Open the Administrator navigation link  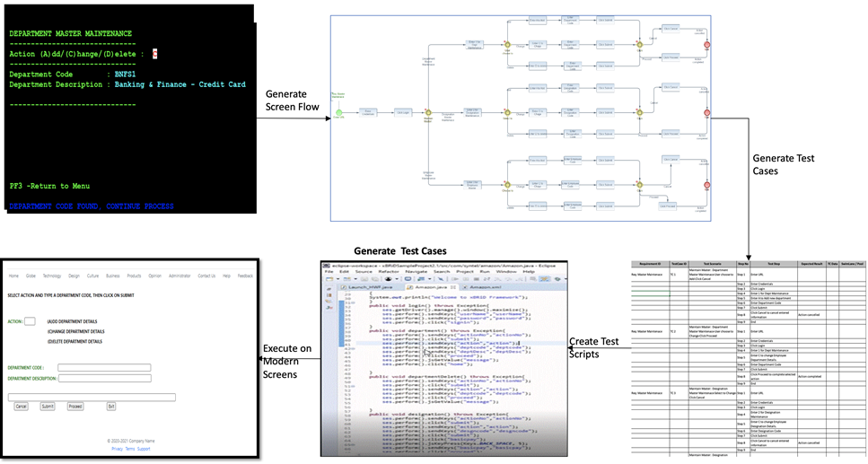[180, 276]
